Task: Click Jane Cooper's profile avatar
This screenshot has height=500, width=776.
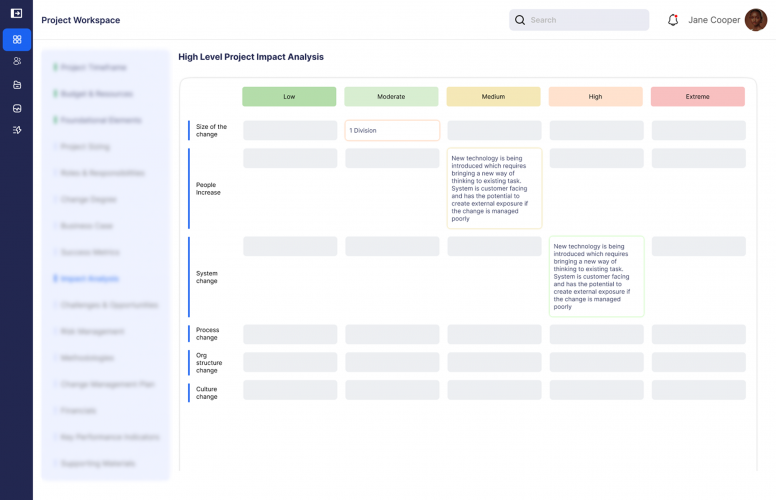Action: 756,20
